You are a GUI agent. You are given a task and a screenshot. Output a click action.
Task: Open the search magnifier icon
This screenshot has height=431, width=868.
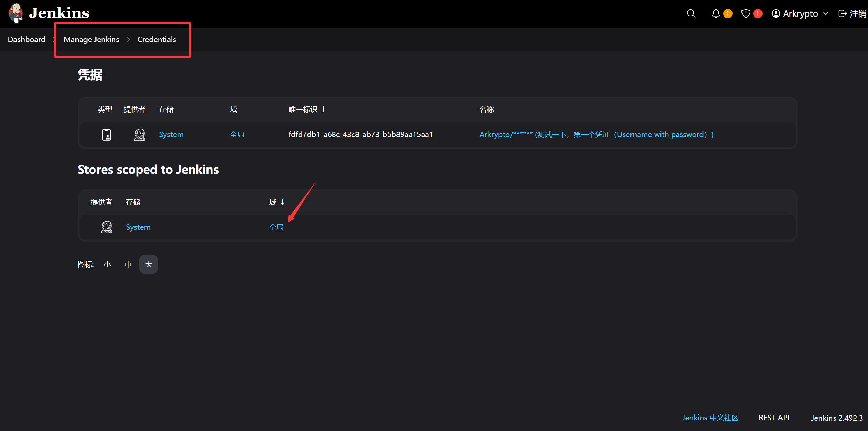[691, 13]
